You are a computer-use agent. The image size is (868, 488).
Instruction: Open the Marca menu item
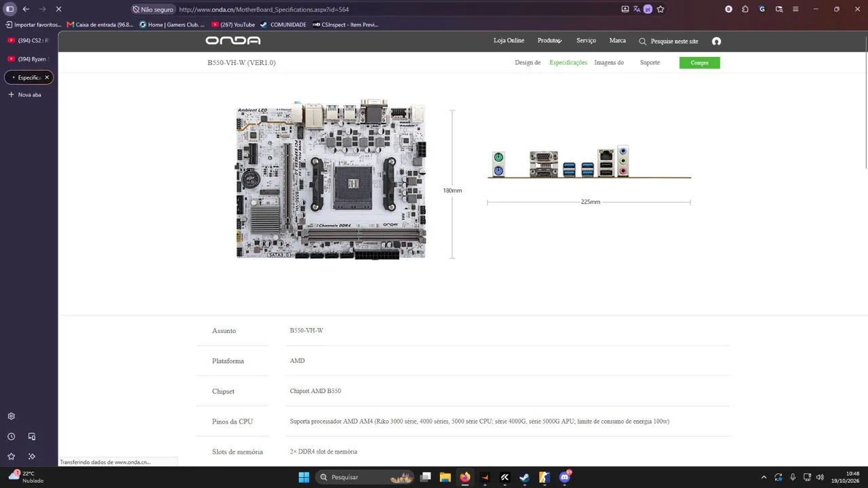coord(618,41)
